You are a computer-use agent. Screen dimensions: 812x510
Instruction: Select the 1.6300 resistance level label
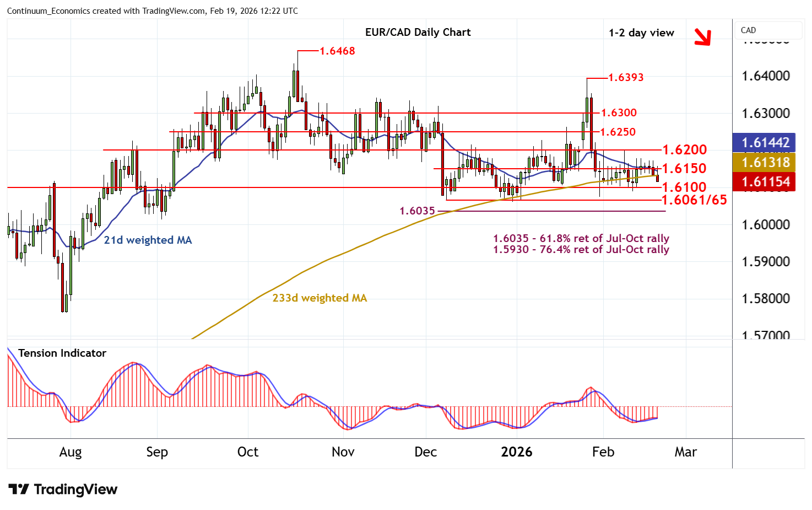618,113
